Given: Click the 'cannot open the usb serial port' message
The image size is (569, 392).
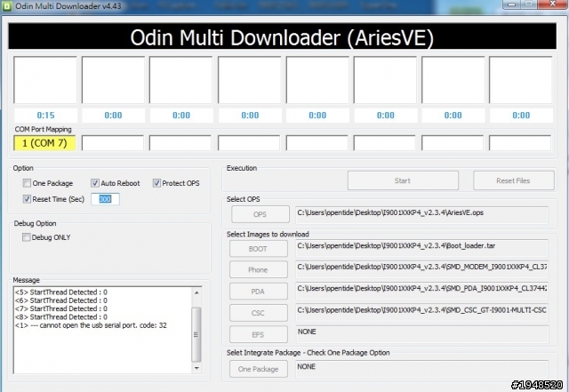Looking at the screenshot, I should [91, 325].
